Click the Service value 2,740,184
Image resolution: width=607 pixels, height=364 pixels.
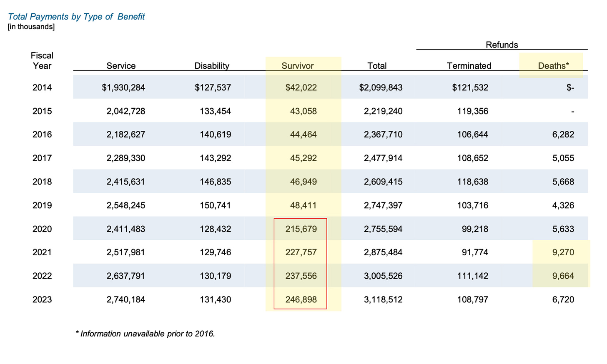(126, 299)
